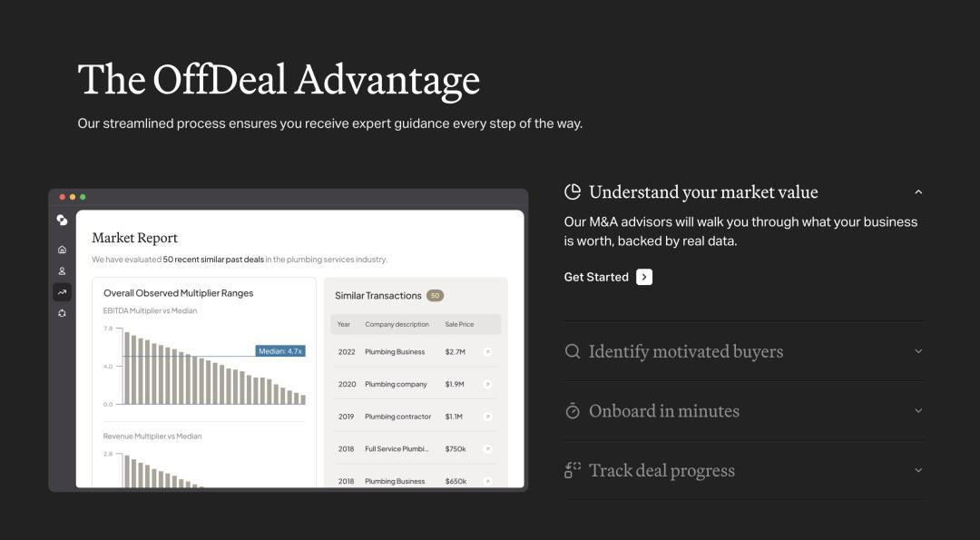
Task: Open link arrow for 2022 Plumbing Business row
Action: [487, 352]
